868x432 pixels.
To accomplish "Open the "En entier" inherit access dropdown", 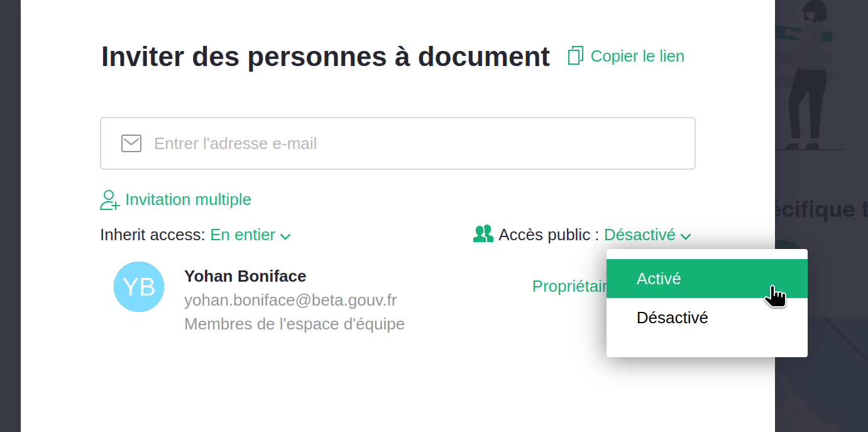I will [243, 235].
